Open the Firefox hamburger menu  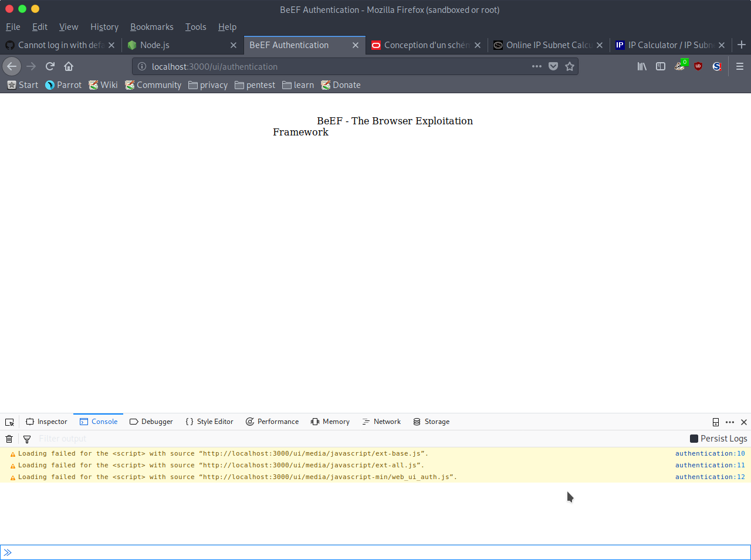(740, 66)
